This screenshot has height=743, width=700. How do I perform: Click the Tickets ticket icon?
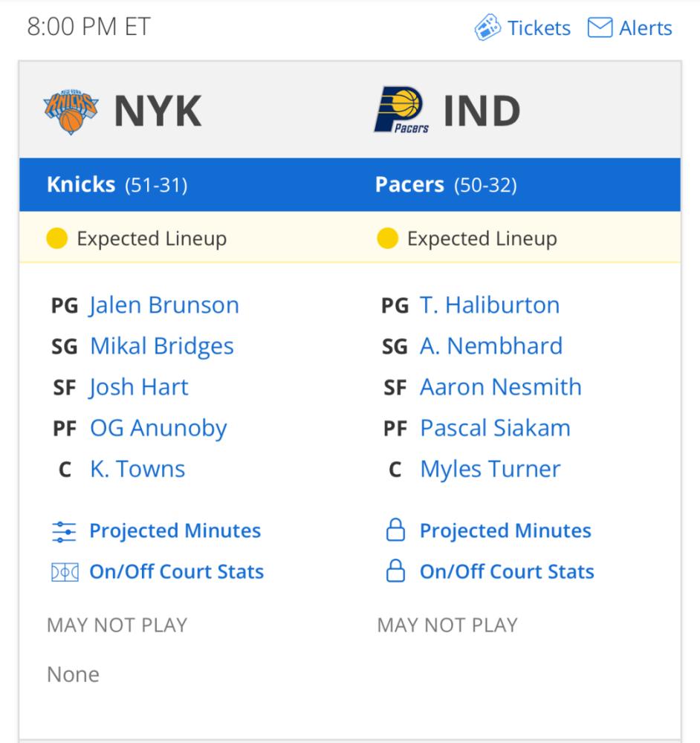pyautogui.click(x=487, y=27)
